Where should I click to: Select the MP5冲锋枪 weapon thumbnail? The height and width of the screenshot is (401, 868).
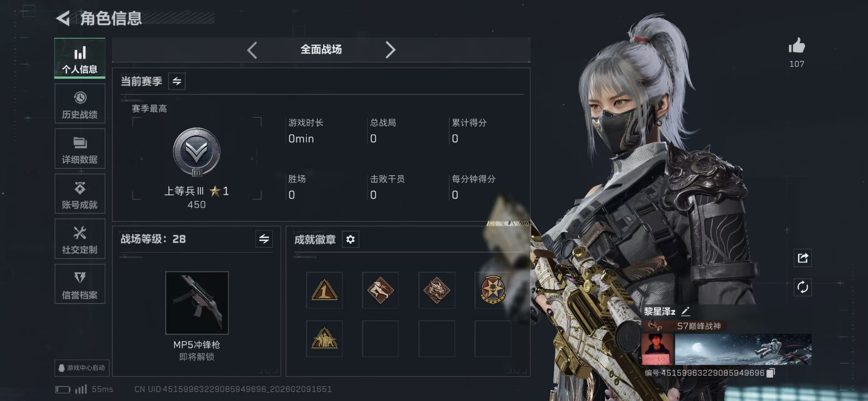click(x=197, y=303)
